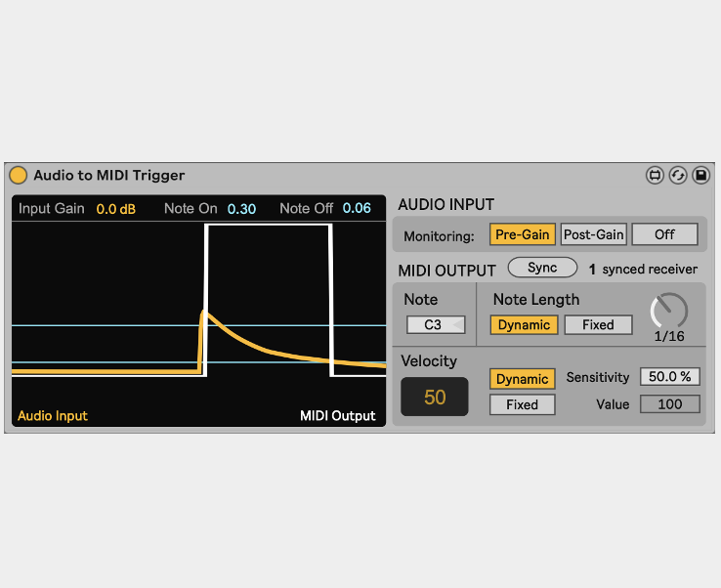Click the Note Length dial knob

[668, 312]
